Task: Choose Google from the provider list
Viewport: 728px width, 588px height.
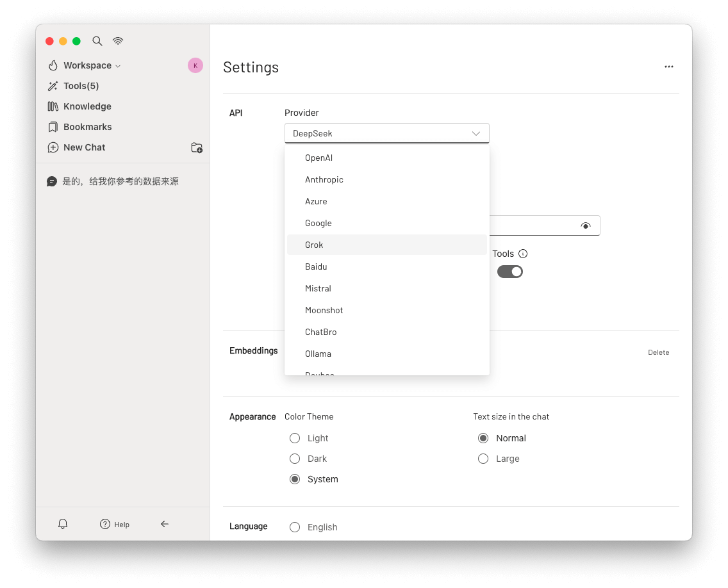Action: click(387, 224)
